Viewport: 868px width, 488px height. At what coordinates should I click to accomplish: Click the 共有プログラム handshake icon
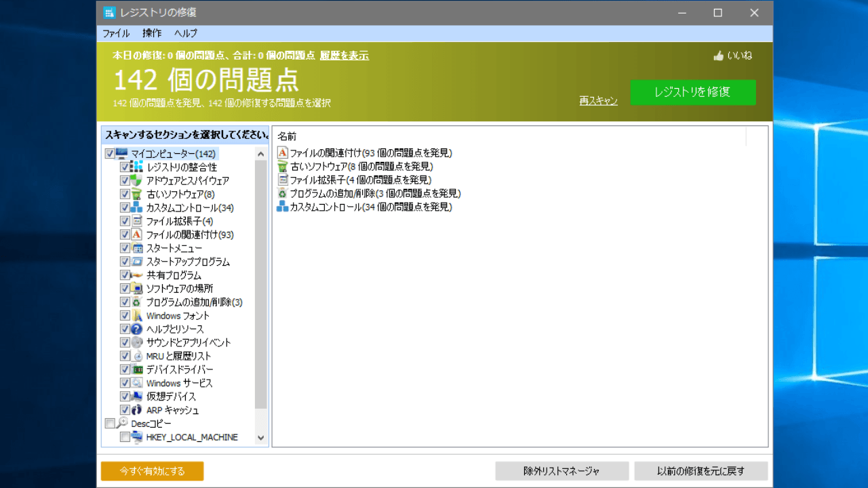[137, 275]
